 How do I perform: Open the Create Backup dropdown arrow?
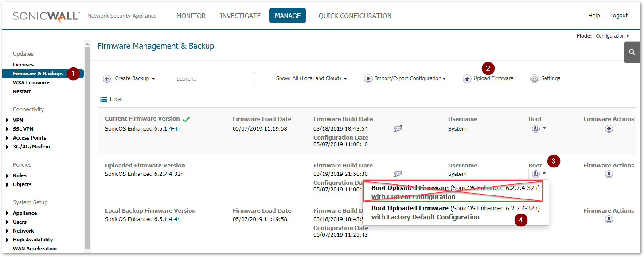[153, 79]
